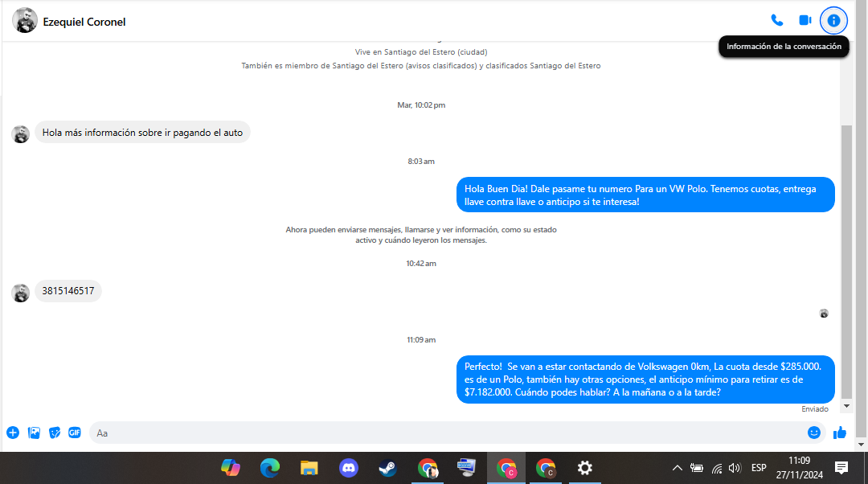Expand the hidden system tray icons chevron
868x484 pixels.
(x=677, y=468)
